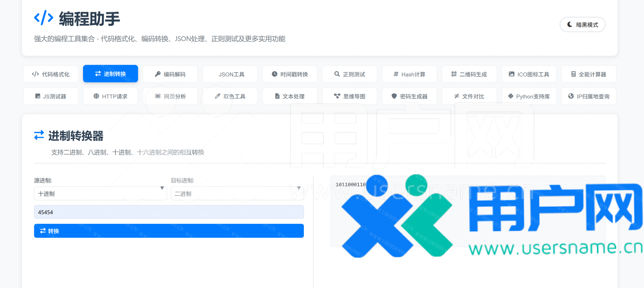Screen dimensions: 644x288
Task: Click the QR code icon for 二维码生成
Action: [x=454, y=74]
